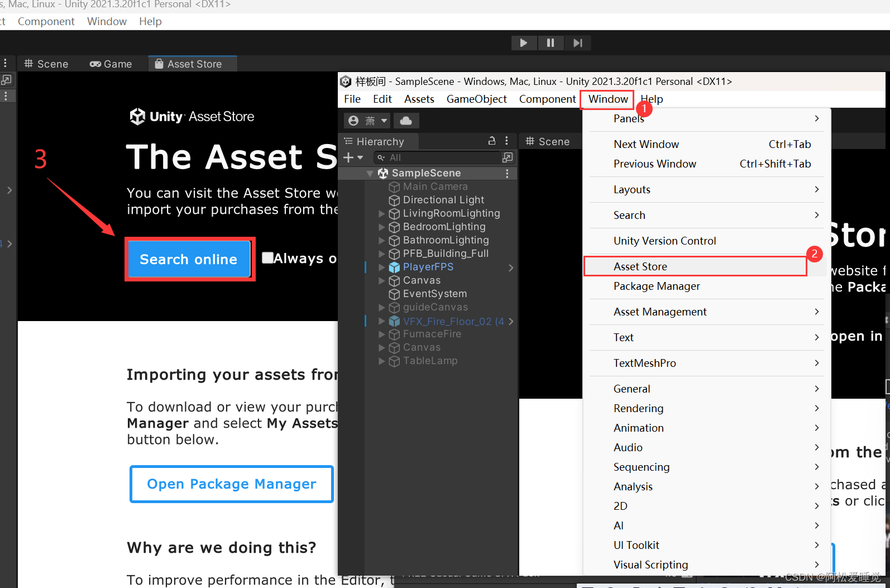Choose Previous Window menu item
The height and width of the screenshot is (588, 890).
point(707,164)
